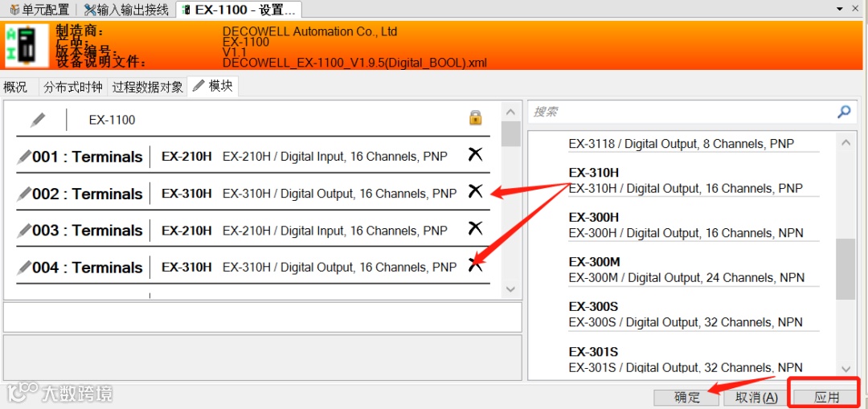Click up arrow of catalog list scrollbar
The width and height of the screenshot is (868, 409).
click(x=845, y=143)
